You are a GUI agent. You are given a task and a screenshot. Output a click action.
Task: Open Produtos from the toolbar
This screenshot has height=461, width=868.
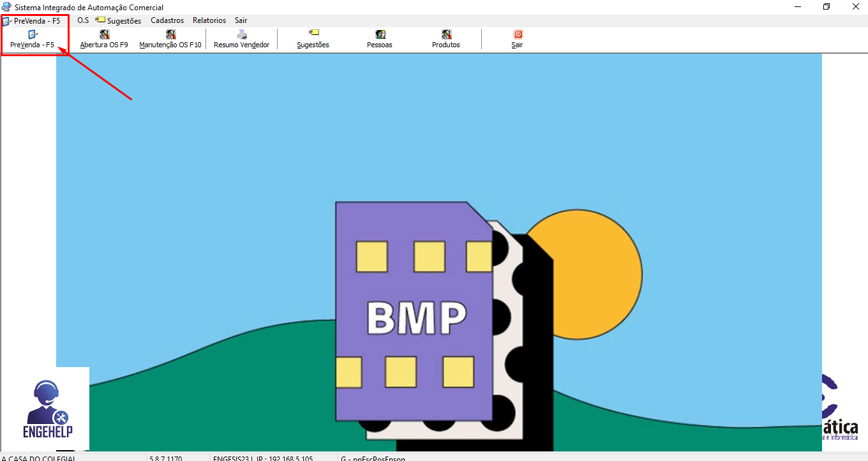pyautogui.click(x=446, y=40)
